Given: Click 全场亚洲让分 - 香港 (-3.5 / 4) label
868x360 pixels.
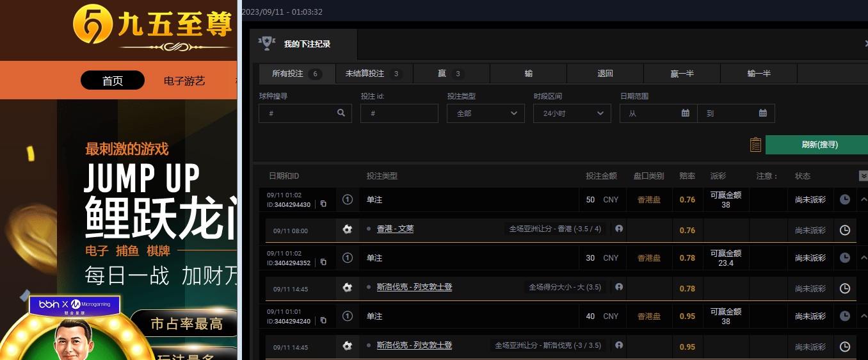Looking at the screenshot, I should click(x=556, y=229).
